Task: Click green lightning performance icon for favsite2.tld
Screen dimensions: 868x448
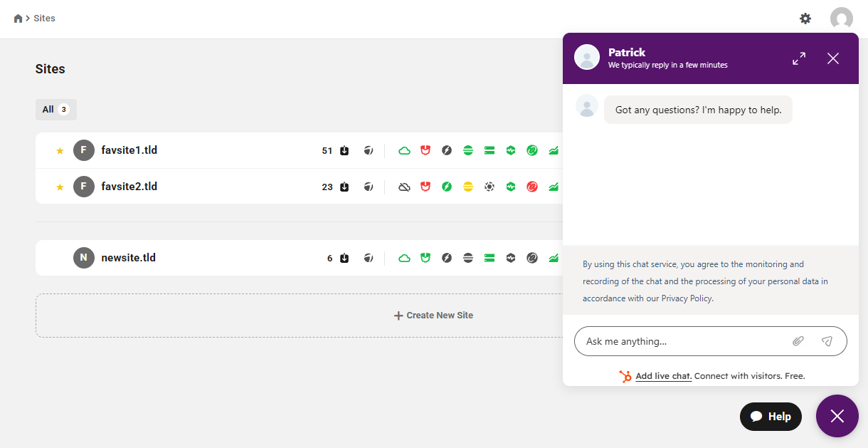Action: pyautogui.click(x=447, y=187)
